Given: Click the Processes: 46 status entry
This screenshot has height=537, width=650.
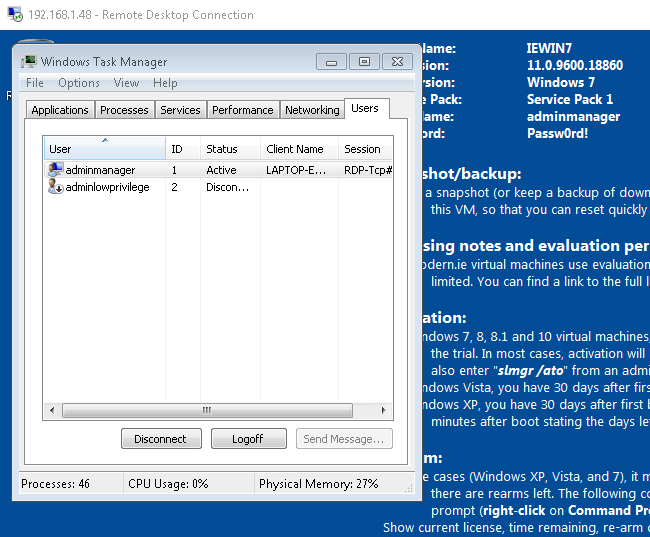Looking at the screenshot, I should (x=56, y=484).
